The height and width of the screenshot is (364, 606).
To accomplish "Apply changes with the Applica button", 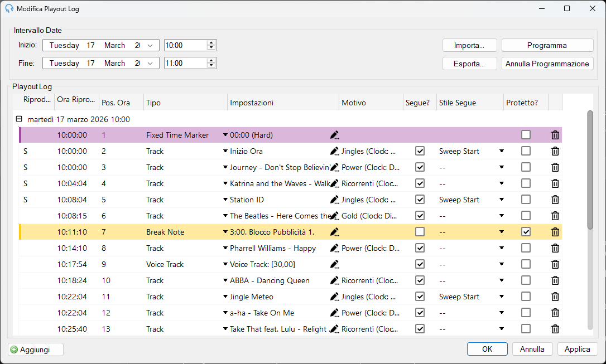I will pos(578,349).
